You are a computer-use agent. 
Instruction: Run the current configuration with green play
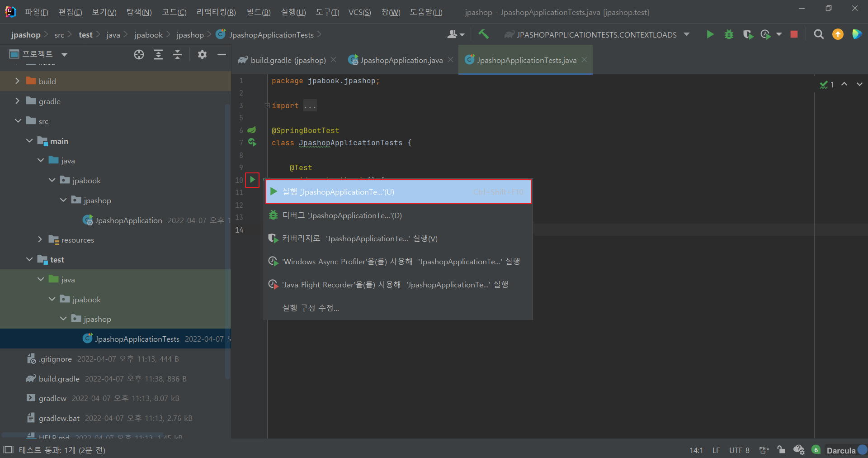(x=710, y=34)
